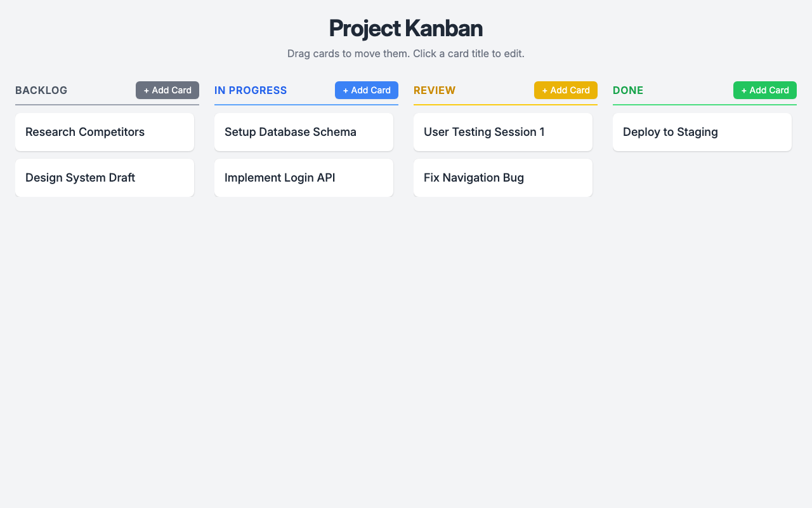812x508 pixels.
Task: Select the Fix Navigation Bug card
Action: click(x=502, y=178)
